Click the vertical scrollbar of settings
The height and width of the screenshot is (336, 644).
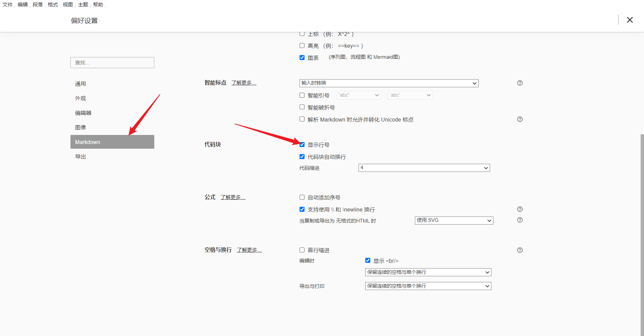[x=642, y=235]
